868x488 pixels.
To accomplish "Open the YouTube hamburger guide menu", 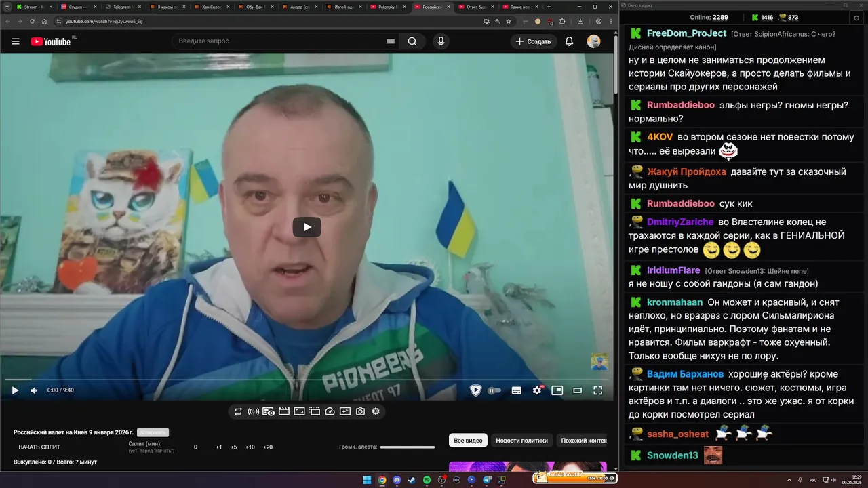I will pos(15,41).
